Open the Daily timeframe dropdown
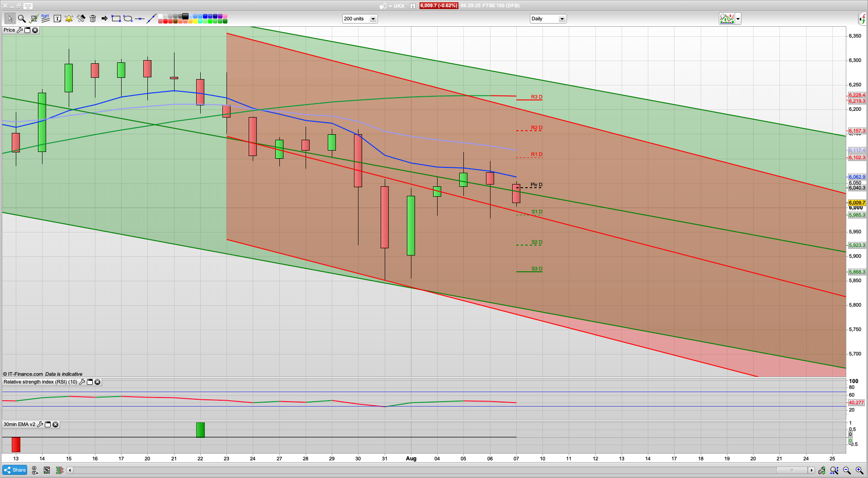This screenshot has width=868, height=478. point(548,19)
